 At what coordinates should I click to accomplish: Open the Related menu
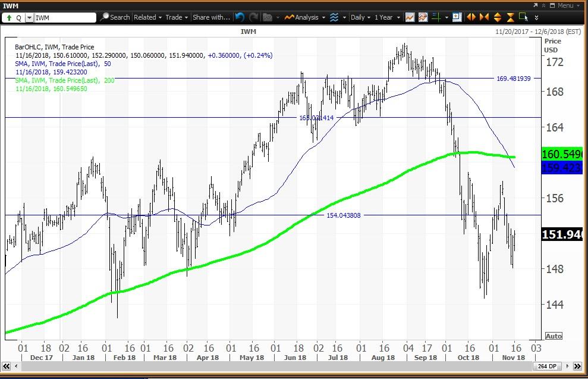pyautogui.click(x=146, y=17)
